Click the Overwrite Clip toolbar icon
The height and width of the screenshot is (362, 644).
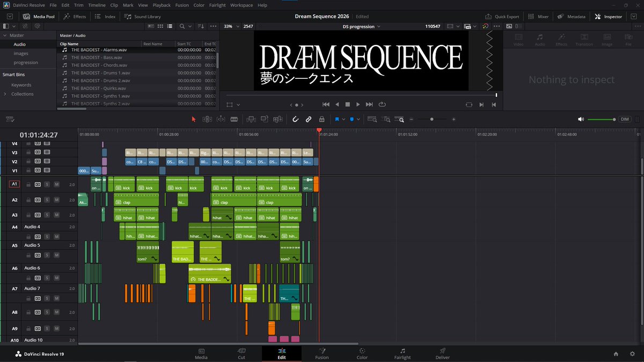pyautogui.click(x=264, y=119)
